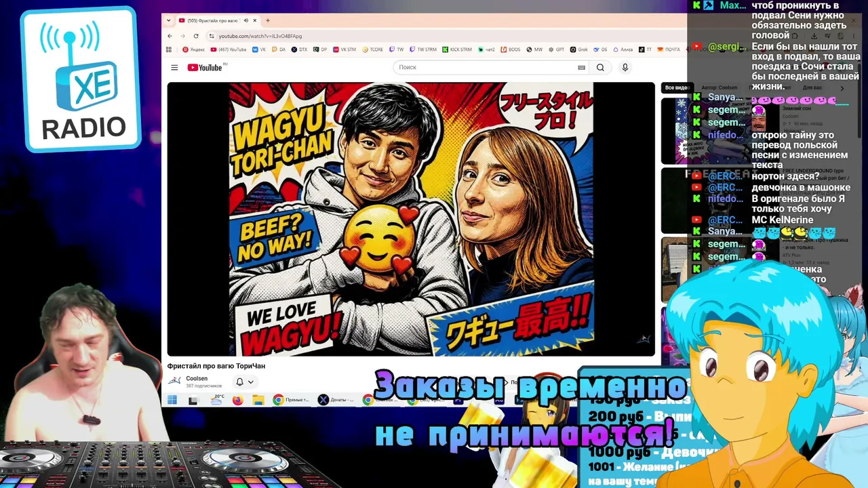Open the 20°C weather widget
The image size is (868, 488).
[x=217, y=400]
